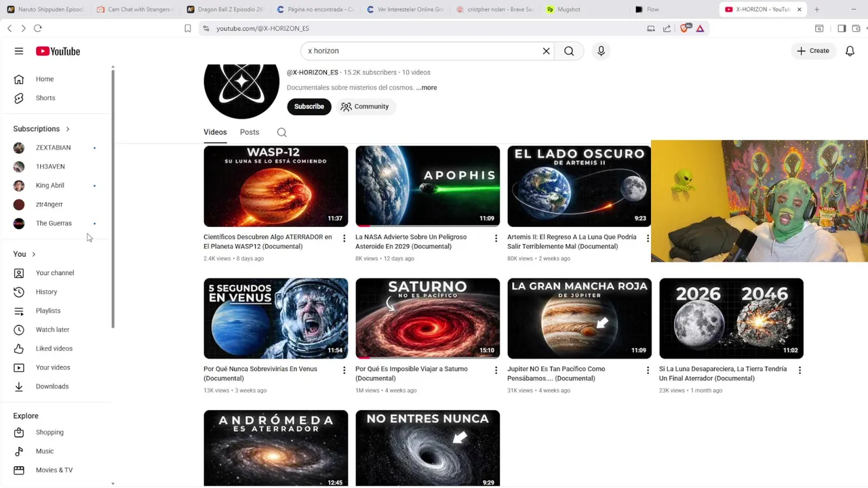Image resolution: width=868 pixels, height=488 pixels.
Task: Click the Brave Rewards triangle icon
Action: point(700,28)
